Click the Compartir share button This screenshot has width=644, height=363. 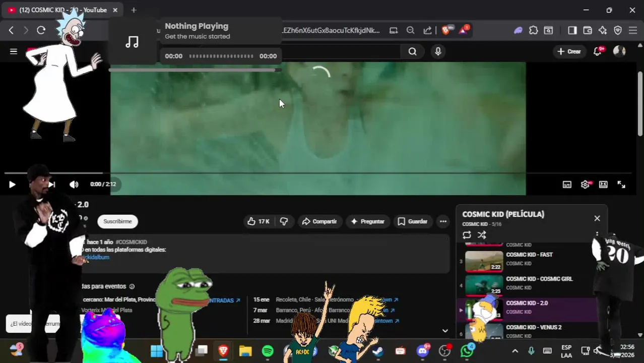[319, 221]
